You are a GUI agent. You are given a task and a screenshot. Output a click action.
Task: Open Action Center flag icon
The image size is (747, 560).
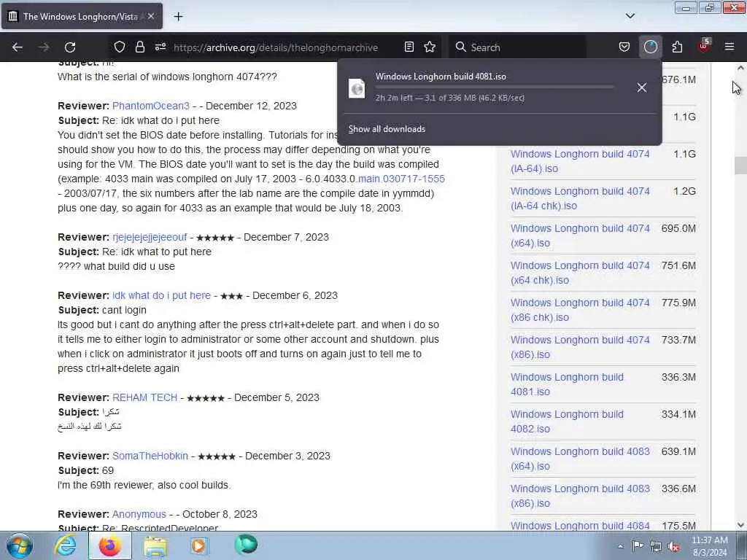[x=638, y=546]
